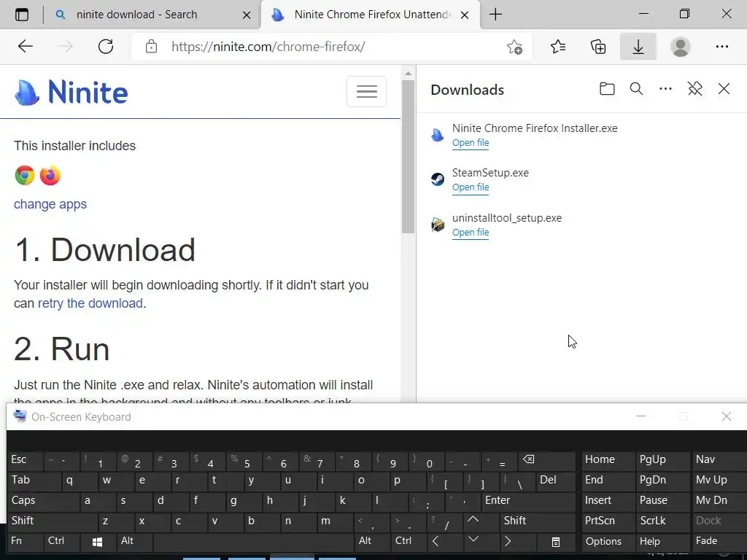Minimize the On-Screen Keyboard window
The image size is (747, 560).
641,416
